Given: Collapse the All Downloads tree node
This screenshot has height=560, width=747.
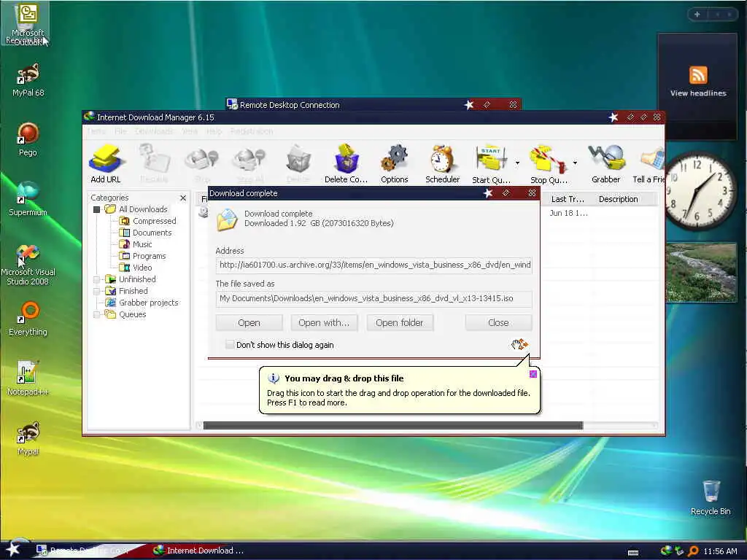Looking at the screenshot, I should point(97,209).
